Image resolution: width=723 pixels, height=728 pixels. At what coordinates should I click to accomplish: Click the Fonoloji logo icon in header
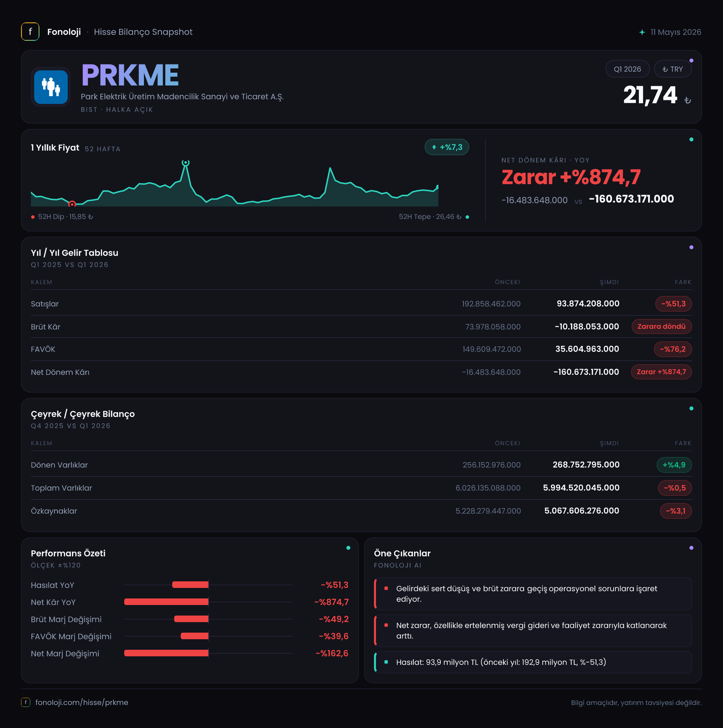[x=30, y=32]
